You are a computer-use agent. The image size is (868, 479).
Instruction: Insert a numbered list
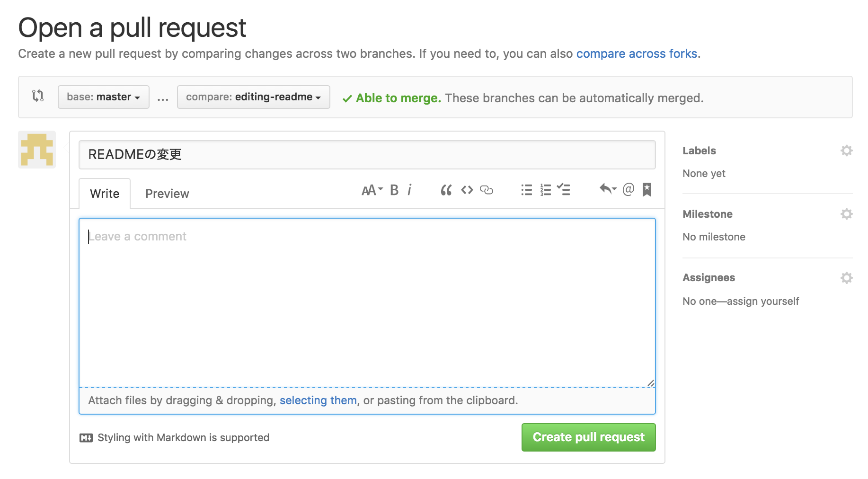pyautogui.click(x=546, y=190)
